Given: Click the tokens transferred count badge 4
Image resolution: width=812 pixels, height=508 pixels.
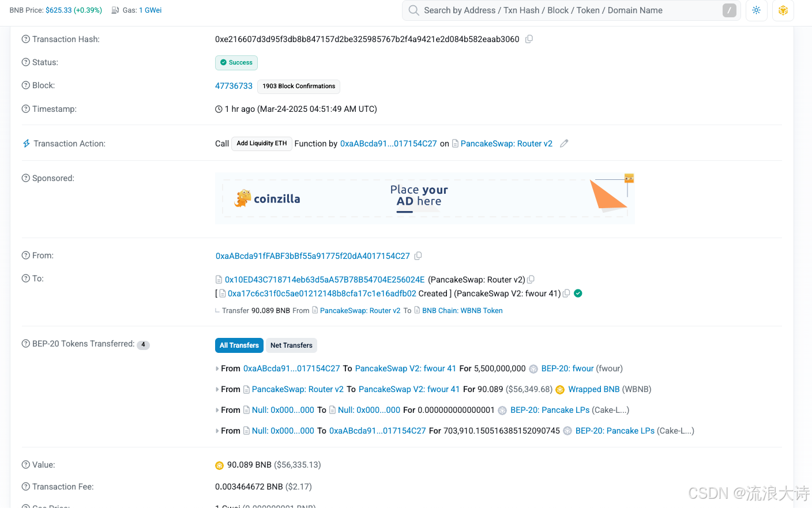Looking at the screenshot, I should [x=143, y=345].
